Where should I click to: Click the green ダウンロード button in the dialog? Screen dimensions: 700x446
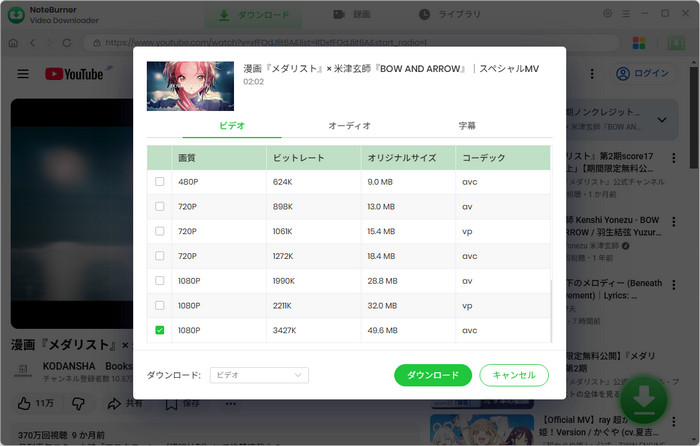click(433, 375)
